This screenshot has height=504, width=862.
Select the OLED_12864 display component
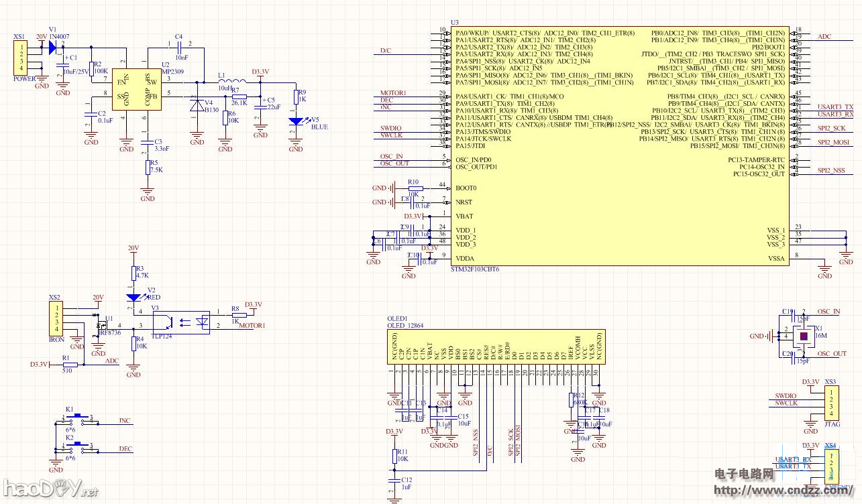[x=497, y=346]
